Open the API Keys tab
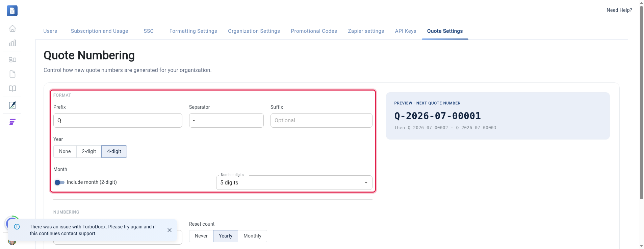Viewport: 644px width, 249px height. pos(406,31)
